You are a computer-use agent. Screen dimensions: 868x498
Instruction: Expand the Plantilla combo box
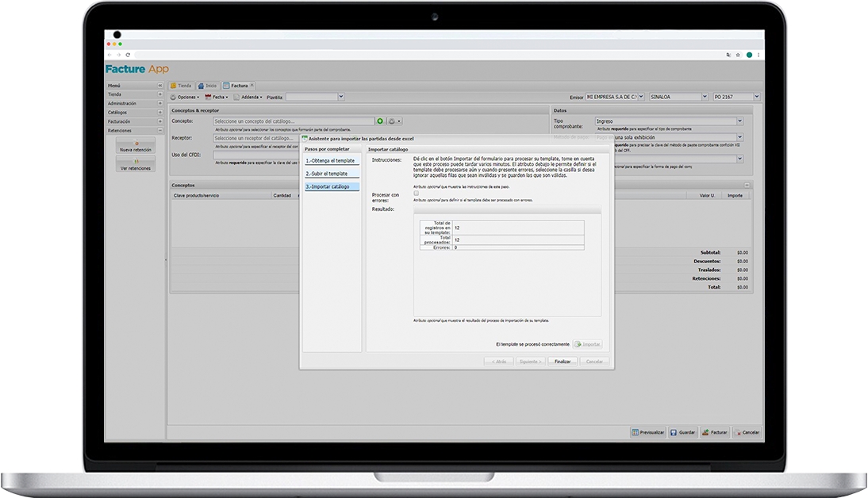point(341,97)
